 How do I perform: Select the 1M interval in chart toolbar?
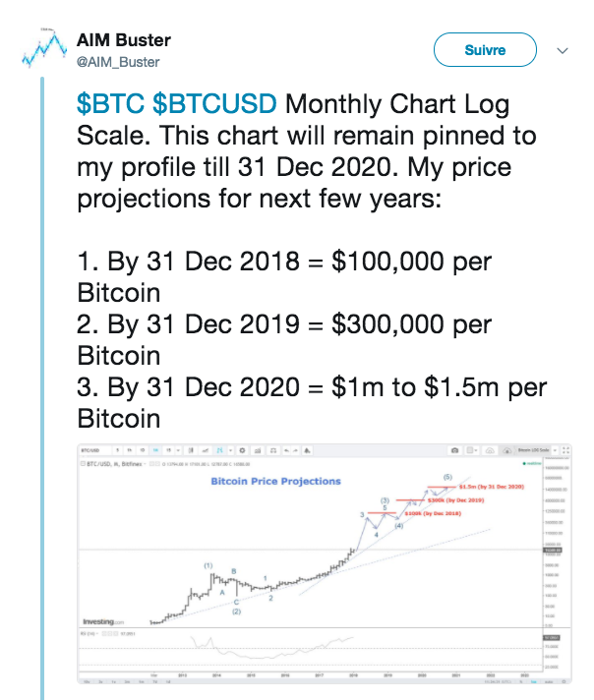(x=155, y=450)
